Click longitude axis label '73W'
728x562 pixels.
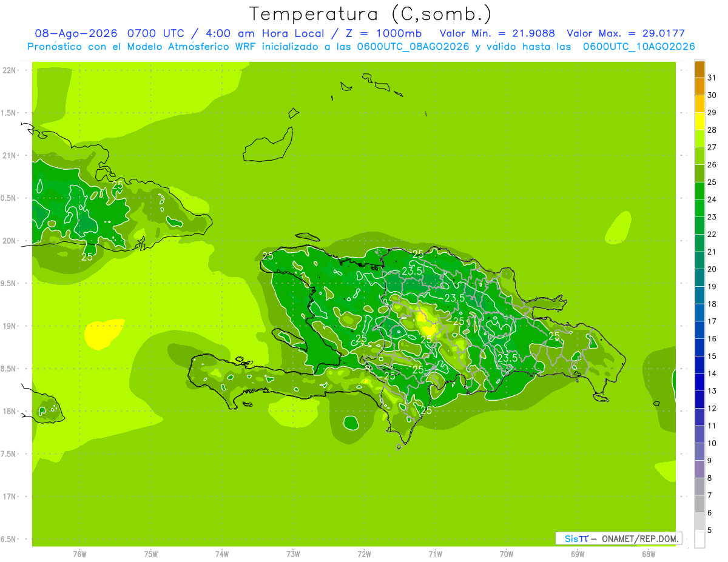click(293, 554)
